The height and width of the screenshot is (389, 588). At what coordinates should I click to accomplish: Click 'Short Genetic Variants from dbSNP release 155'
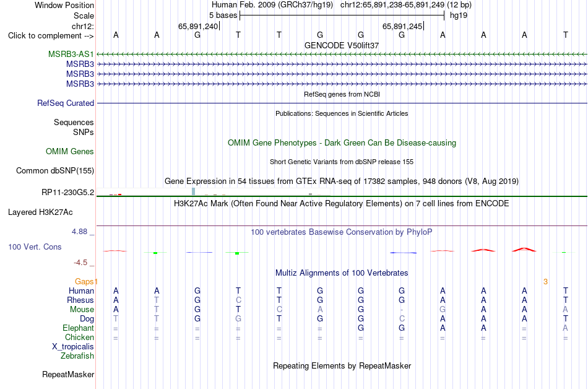pyautogui.click(x=342, y=162)
